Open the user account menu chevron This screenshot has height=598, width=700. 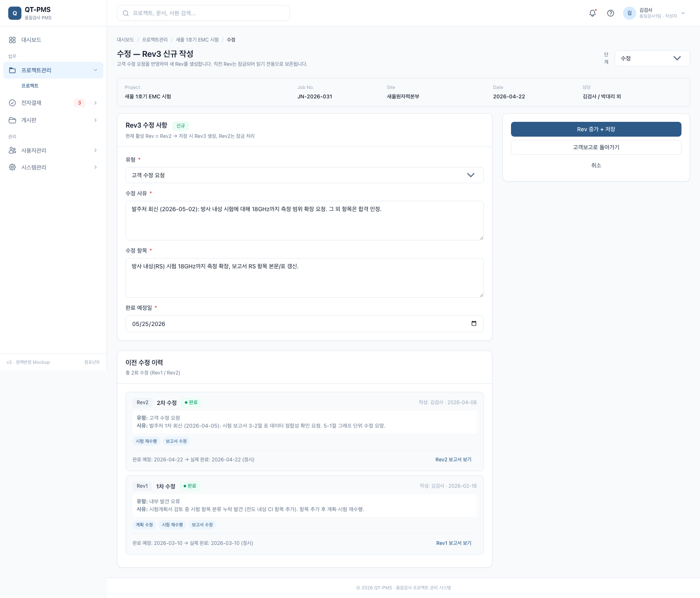(683, 13)
